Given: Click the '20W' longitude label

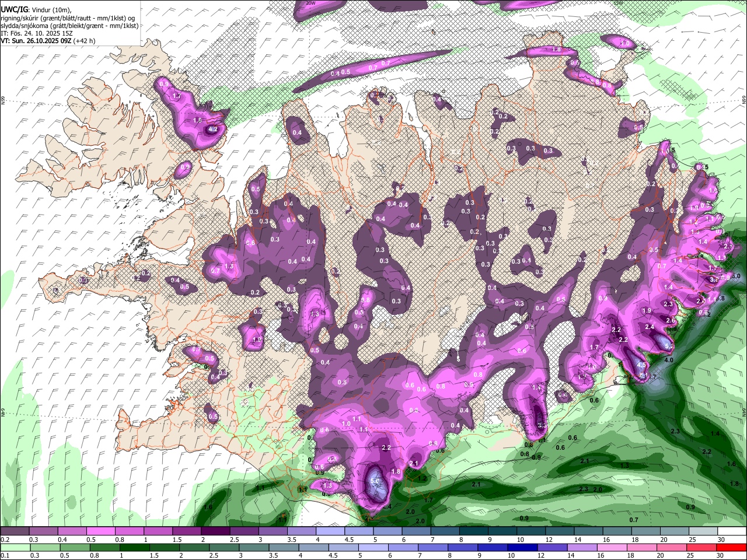Looking at the screenshot, I should 310,3.
